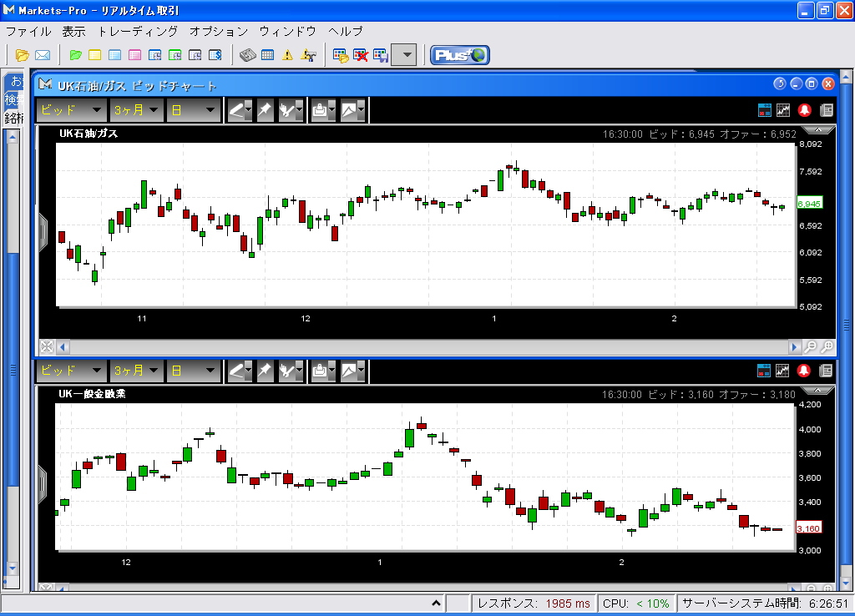Open the トレーディング menu

pos(138,31)
